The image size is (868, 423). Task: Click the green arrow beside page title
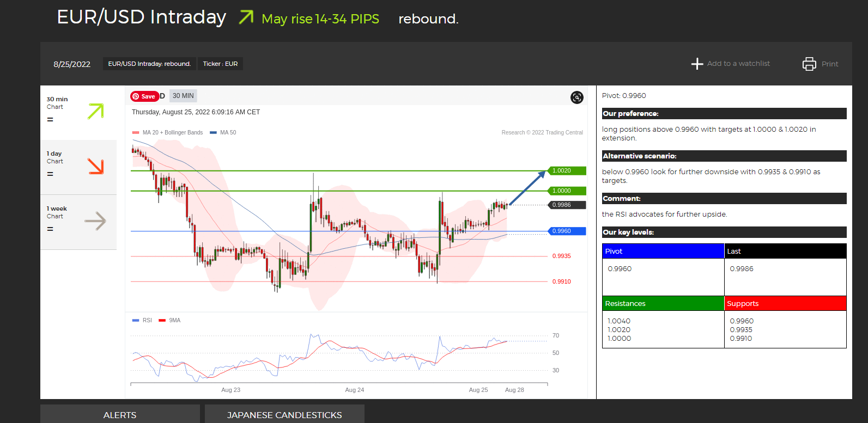coord(246,17)
